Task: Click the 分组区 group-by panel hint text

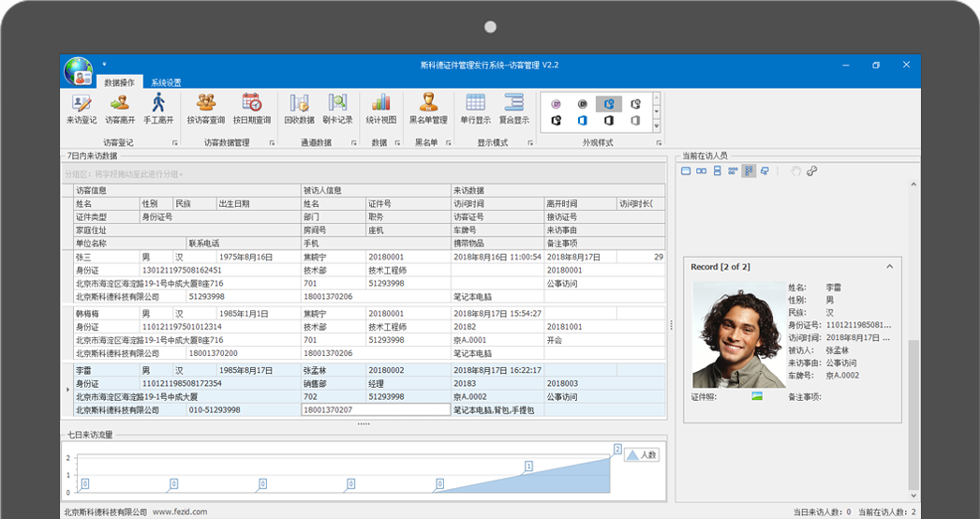Action: pos(125,174)
